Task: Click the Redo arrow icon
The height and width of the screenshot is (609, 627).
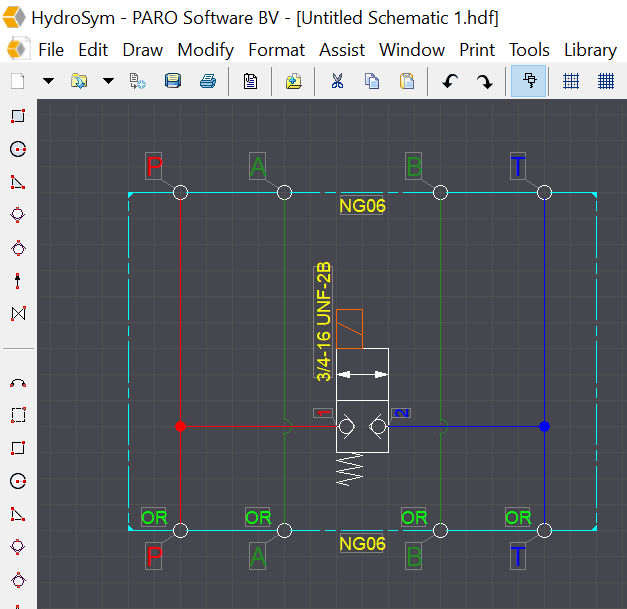Action: point(485,81)
